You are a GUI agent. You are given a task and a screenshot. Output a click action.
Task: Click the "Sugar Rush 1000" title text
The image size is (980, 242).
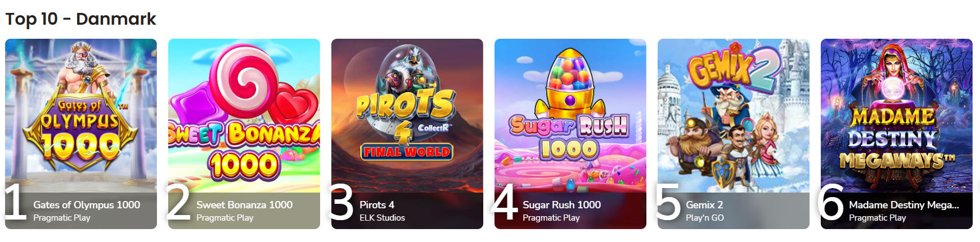(561, 205)
